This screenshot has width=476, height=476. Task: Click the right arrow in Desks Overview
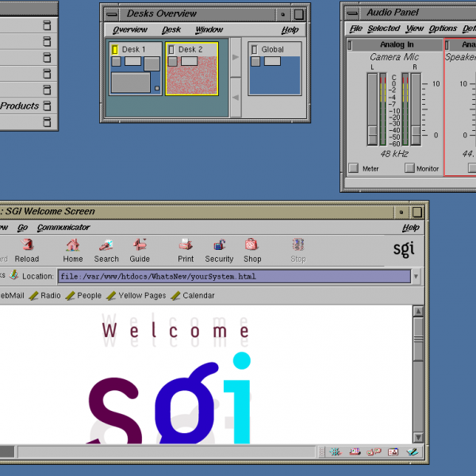236,57
